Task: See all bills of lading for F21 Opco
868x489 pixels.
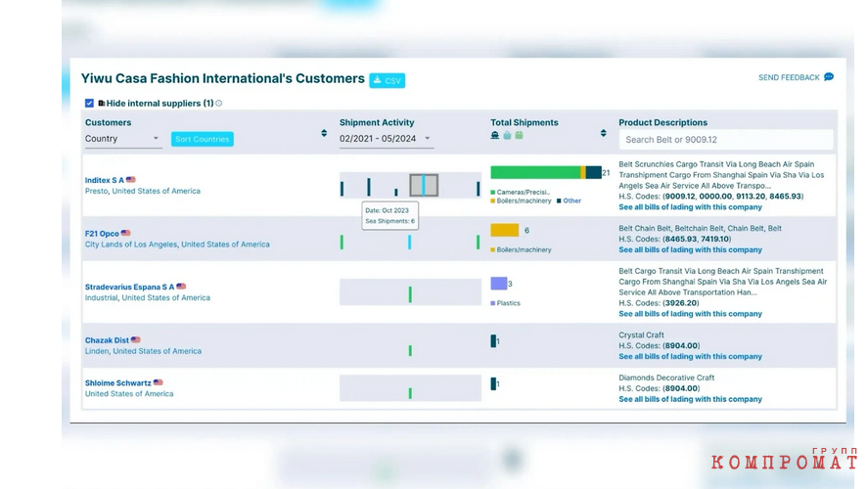Action: coord(690,249)
